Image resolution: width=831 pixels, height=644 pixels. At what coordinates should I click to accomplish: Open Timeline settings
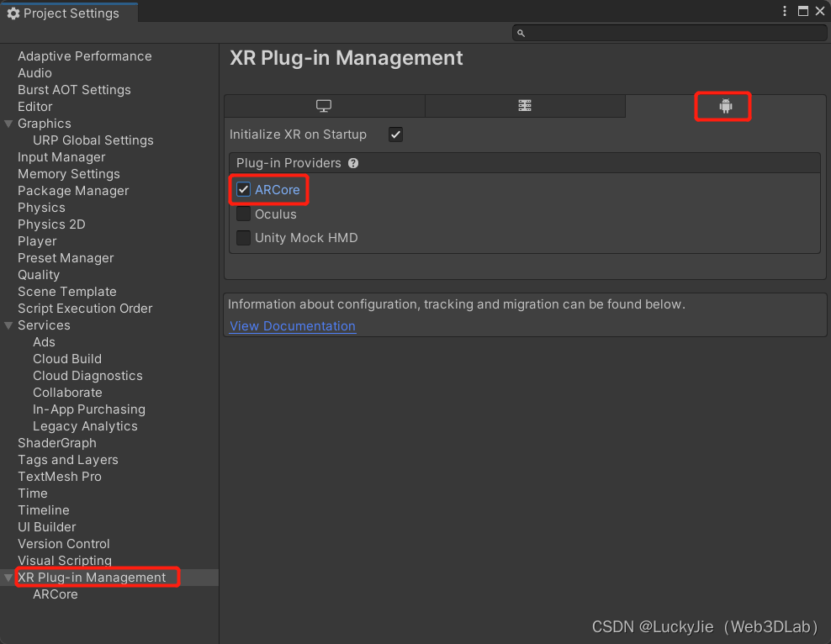coord(44,510)
